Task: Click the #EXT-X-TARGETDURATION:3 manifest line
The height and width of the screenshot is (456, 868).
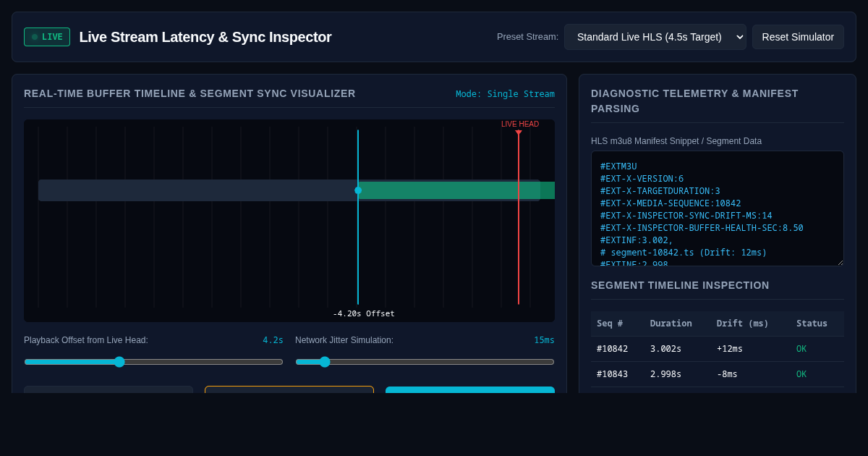Action: (x=660, y=191)
